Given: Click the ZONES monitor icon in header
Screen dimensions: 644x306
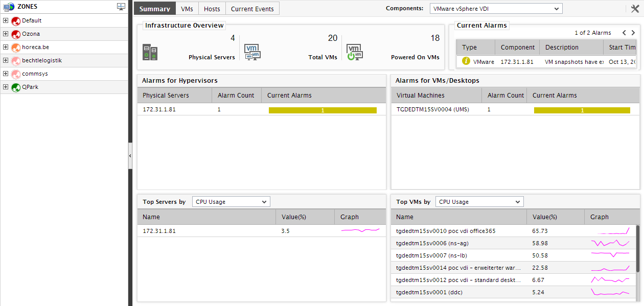Looking at the screenshot, I should [x=9, y=7].
